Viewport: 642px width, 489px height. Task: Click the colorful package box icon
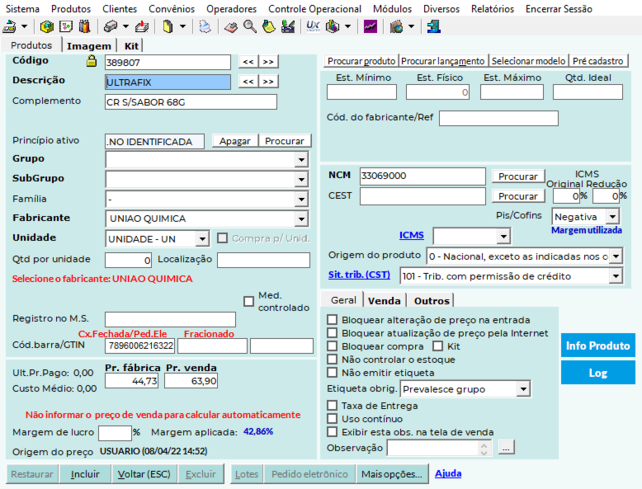click(332, 27)
